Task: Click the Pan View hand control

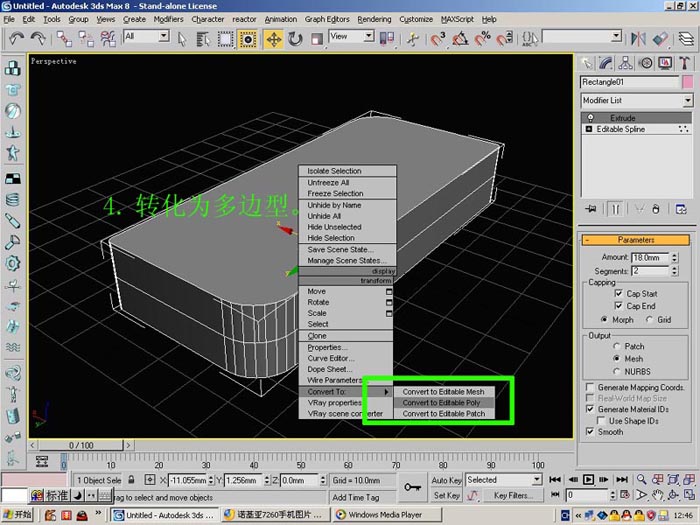Action: point(657,495)
